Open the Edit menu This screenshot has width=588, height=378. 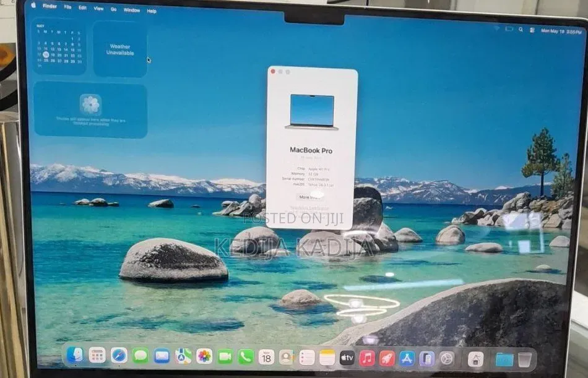click(82, 8)
